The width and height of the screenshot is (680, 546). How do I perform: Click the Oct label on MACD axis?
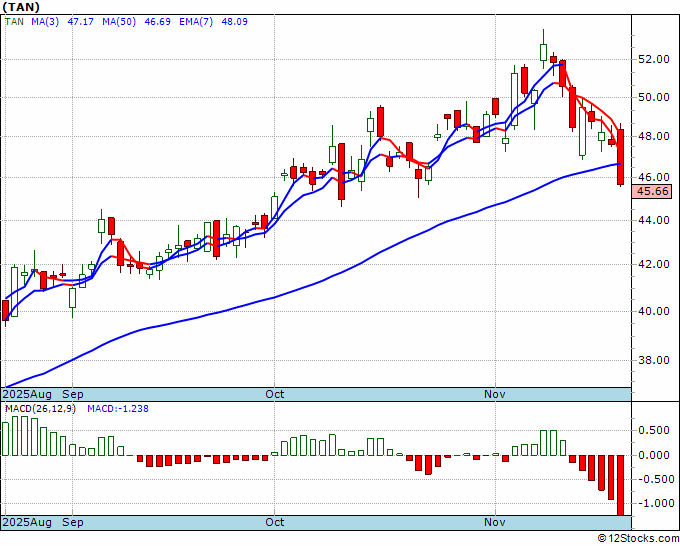(275, 522)
